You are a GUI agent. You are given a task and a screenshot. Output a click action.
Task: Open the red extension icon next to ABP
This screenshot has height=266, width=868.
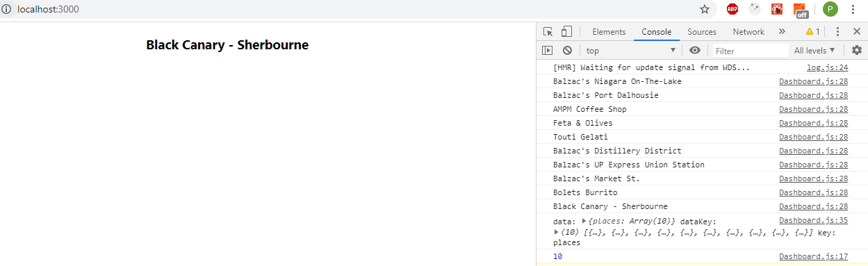click(x=777, y=9)
